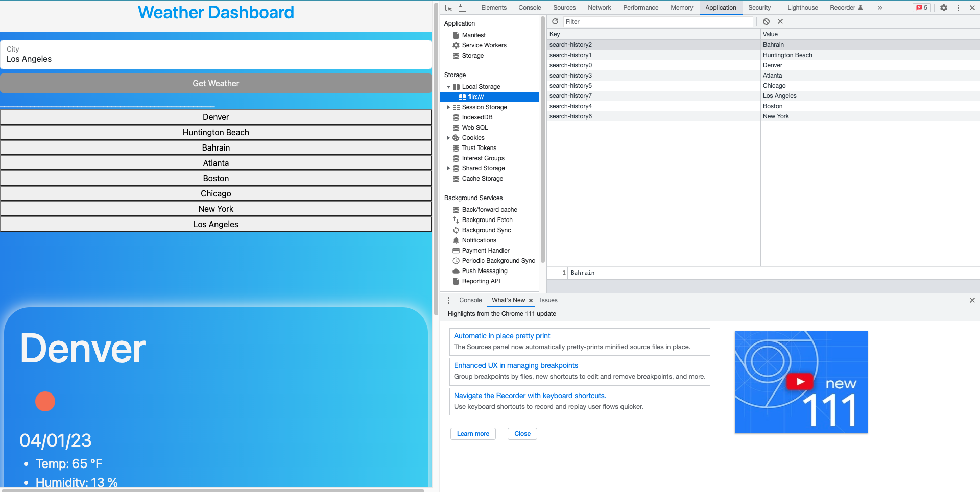980x492 pixels.
Task: Click the Learn more button
Action: (x=473, y=434)
